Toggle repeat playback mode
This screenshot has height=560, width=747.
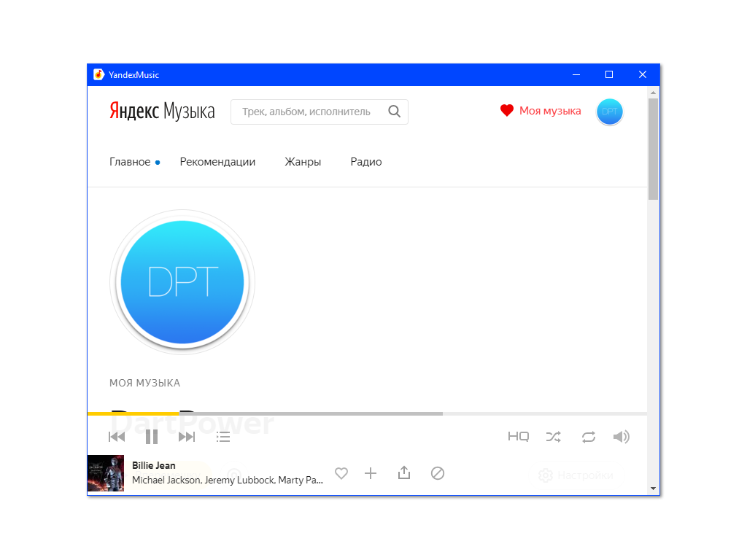pyautogui.click(x=589, y=437)
